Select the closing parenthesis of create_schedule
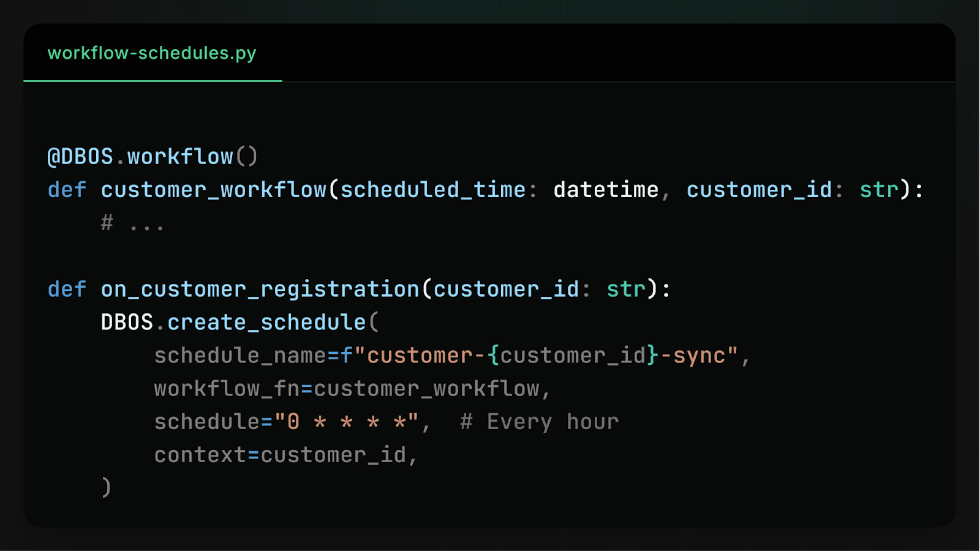 [x=105, y=487]
